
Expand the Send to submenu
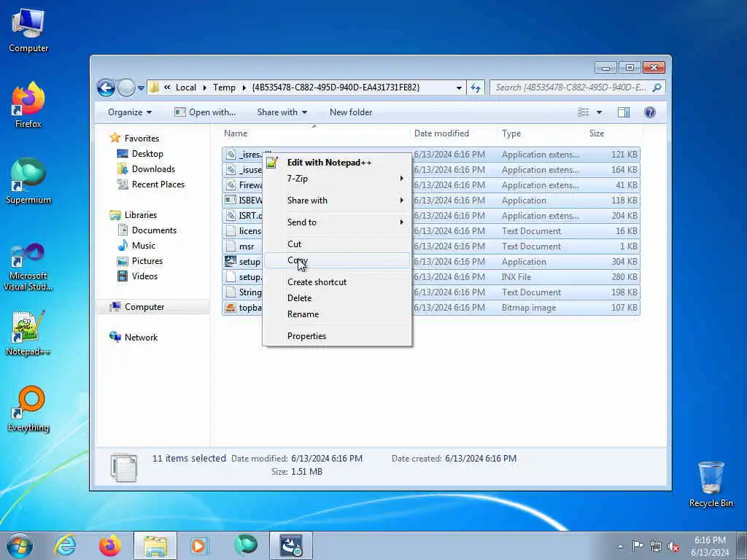337,222
